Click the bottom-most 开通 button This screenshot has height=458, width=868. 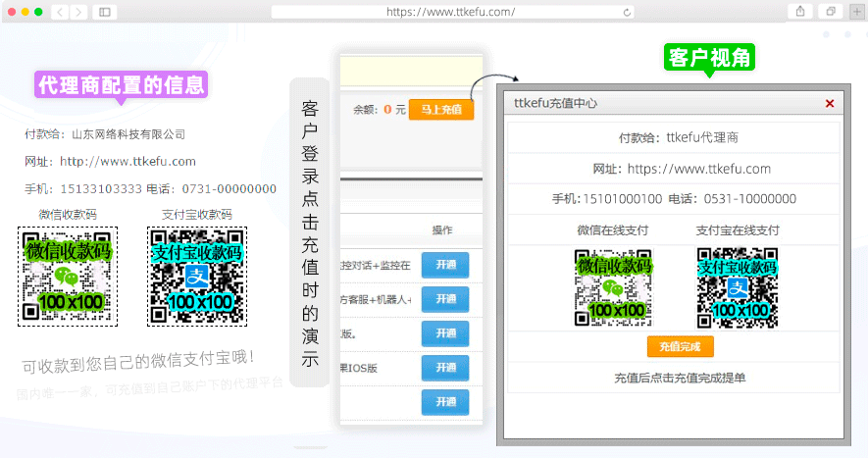pos(445,402)
